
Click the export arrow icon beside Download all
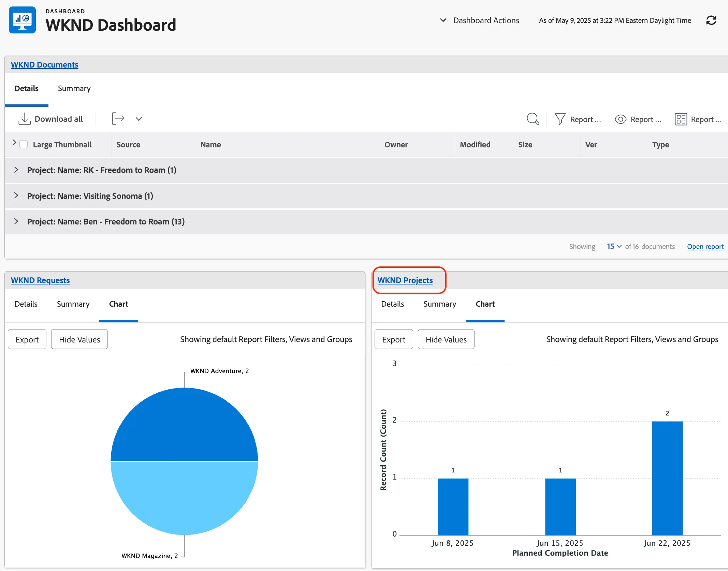click(118, 119)
